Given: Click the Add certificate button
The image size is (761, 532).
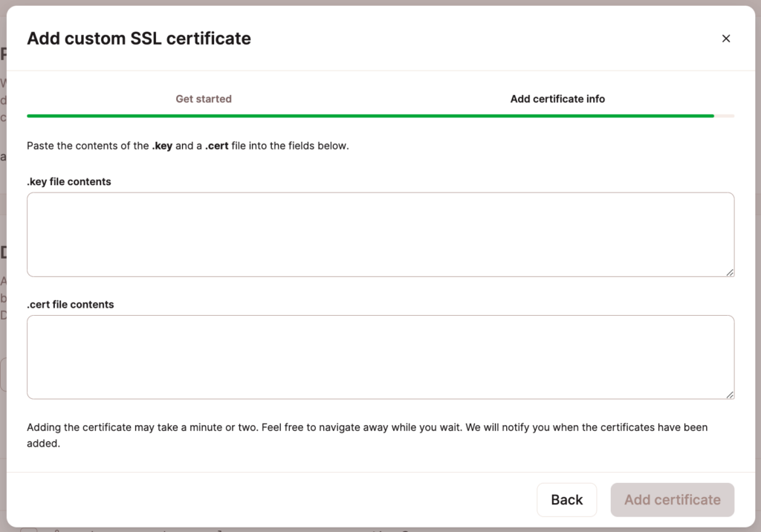Looking at the screenshot, I should click(672, 499).
